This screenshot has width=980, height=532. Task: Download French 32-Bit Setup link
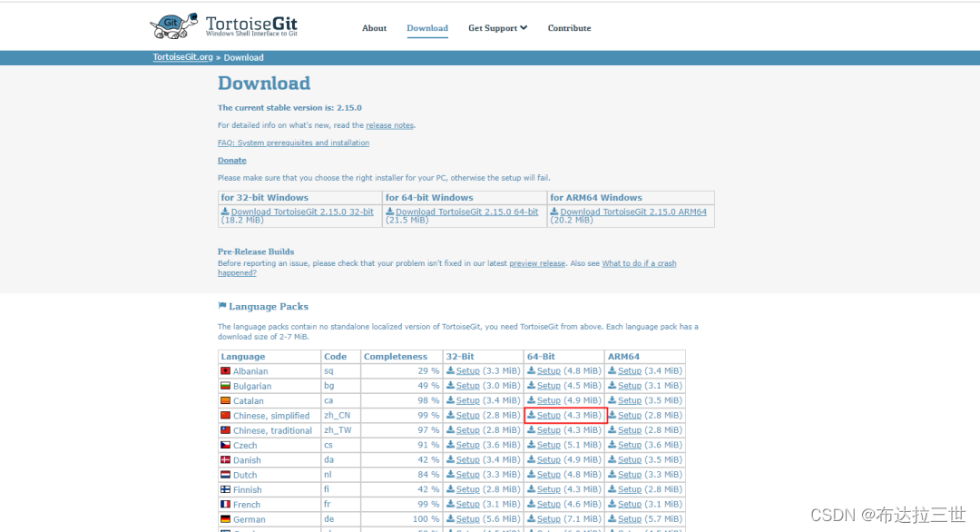coord(467,504)
